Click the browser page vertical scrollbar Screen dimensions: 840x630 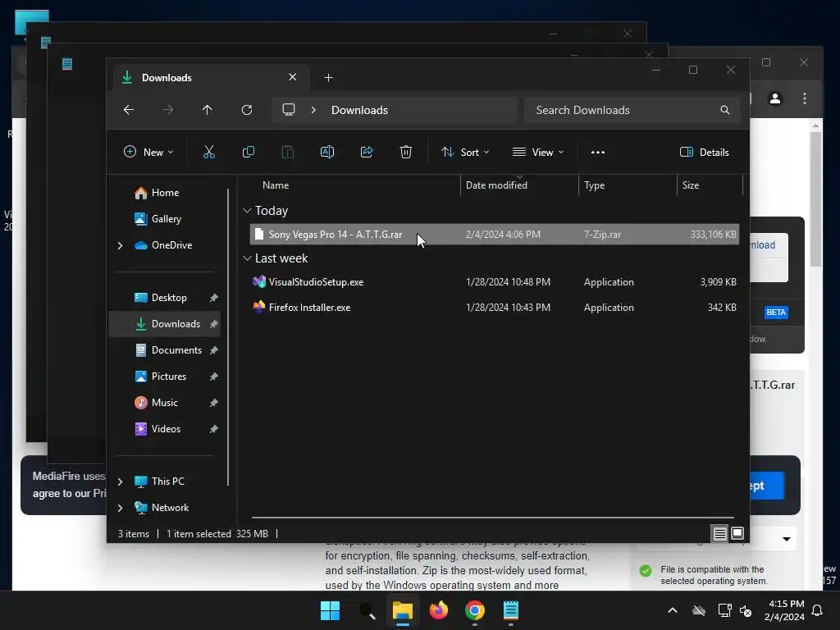815,199
